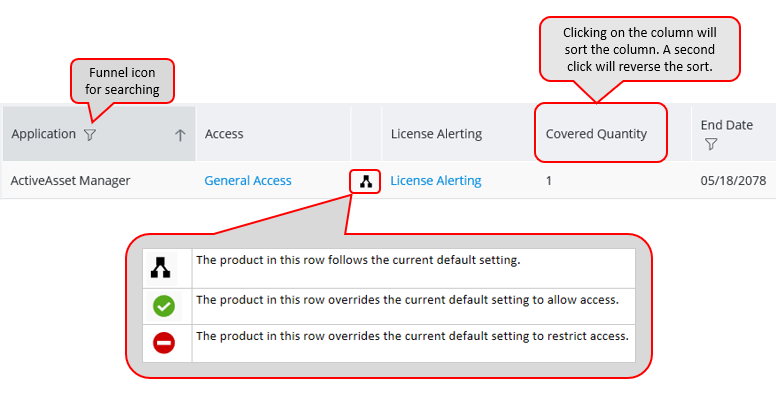Open the License Alerting link in the row
This screenshot has width=776, height=399.
(x=436, y=181)
